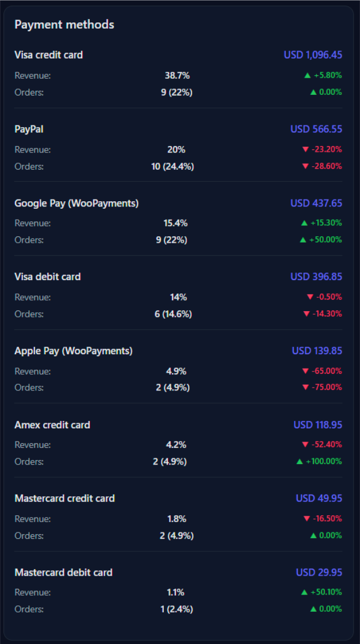Click red down triangle beside -75.00%
The height and width of the screenshot is (644, 360).
click(305, 388)
